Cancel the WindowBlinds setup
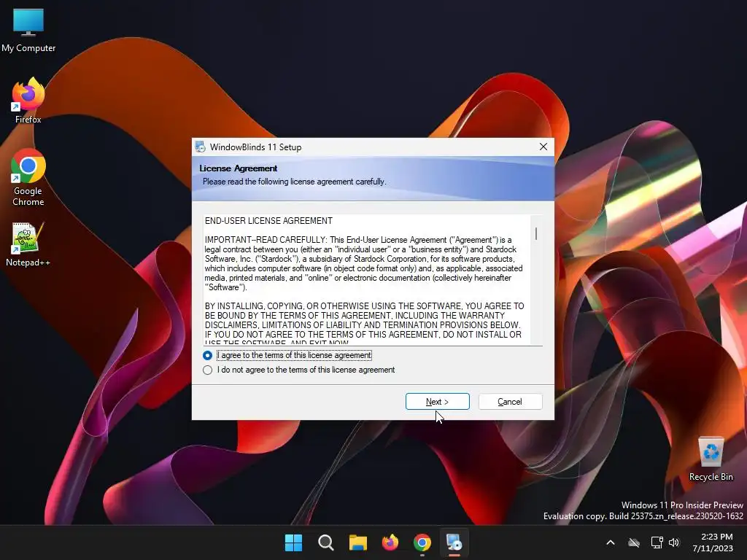 click(x=510, y=402)
